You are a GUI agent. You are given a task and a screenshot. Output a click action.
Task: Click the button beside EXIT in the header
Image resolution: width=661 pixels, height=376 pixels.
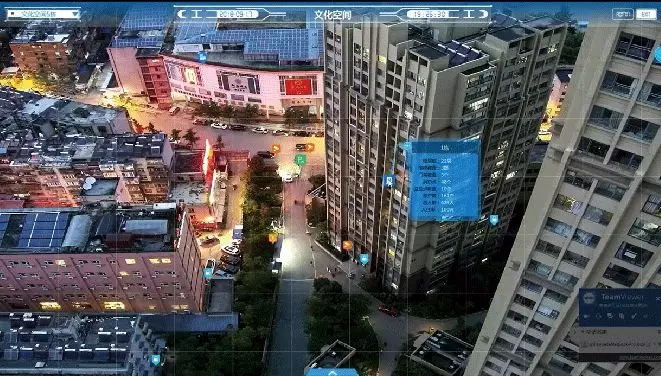623,14
